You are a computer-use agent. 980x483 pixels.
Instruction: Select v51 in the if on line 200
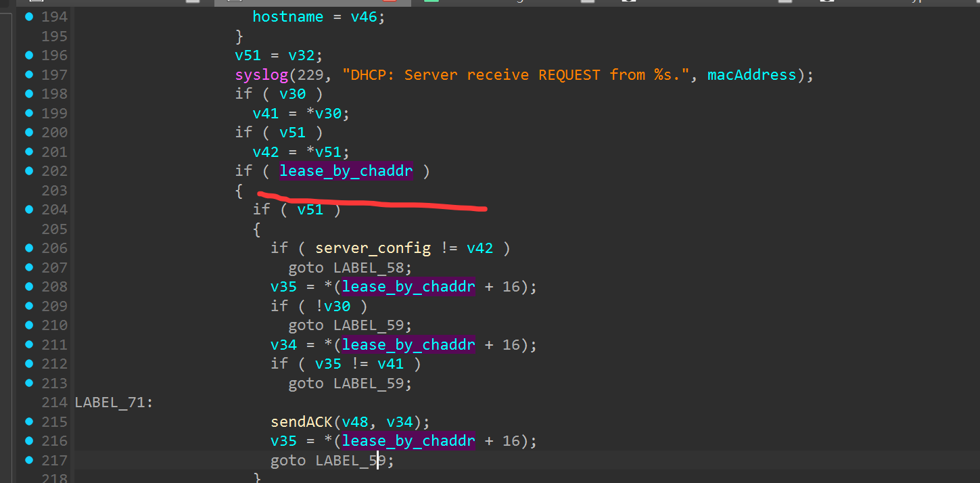[x=293, y=133]
